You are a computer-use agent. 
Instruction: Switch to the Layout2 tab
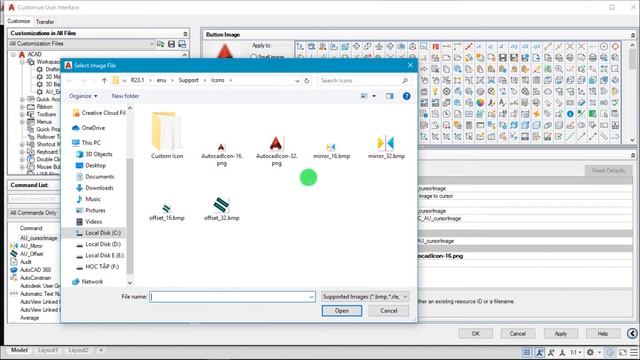(x=78, y=350)
